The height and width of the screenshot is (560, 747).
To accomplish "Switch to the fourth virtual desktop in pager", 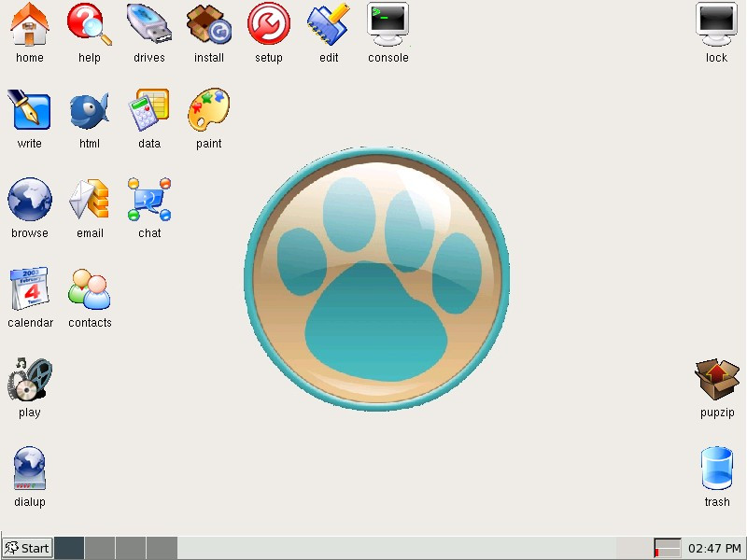I will [x=162, y=548].
